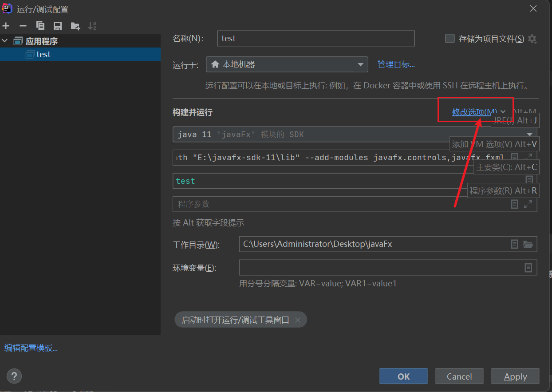The width and height of the screenshot is (552, 392).
Task: Click the 管理目标... link
Action: [x=396, y=64]
